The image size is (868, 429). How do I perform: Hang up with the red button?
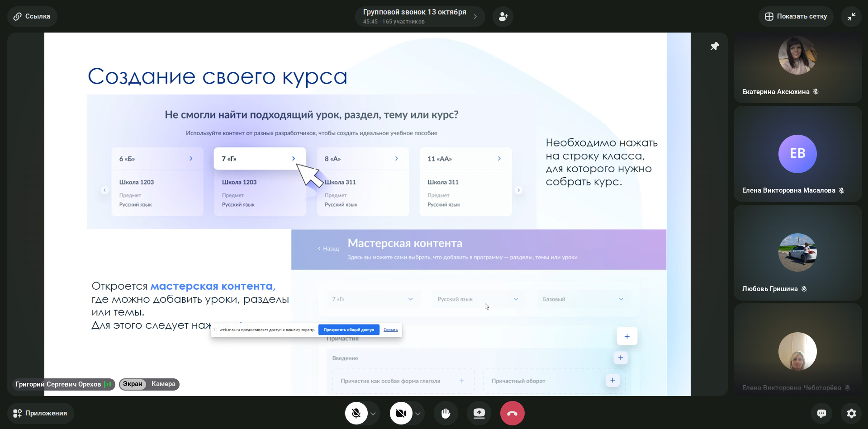coord(512,413)
